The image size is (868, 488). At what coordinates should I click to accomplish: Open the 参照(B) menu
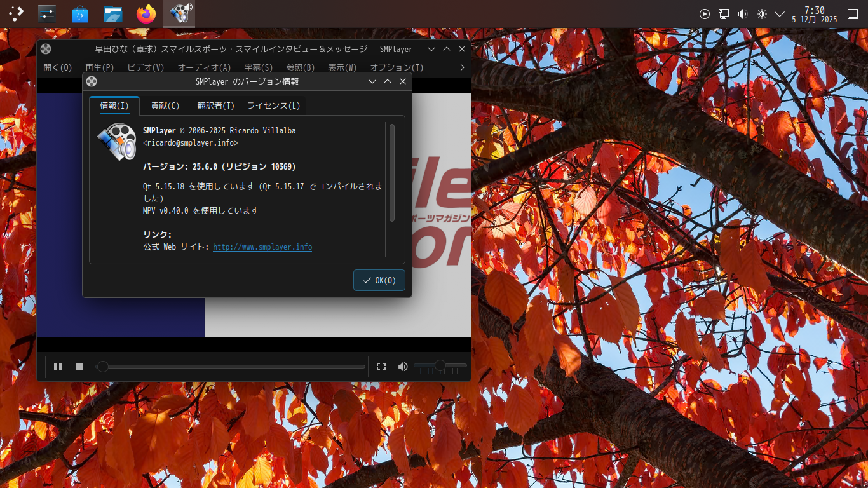point(301,67)
